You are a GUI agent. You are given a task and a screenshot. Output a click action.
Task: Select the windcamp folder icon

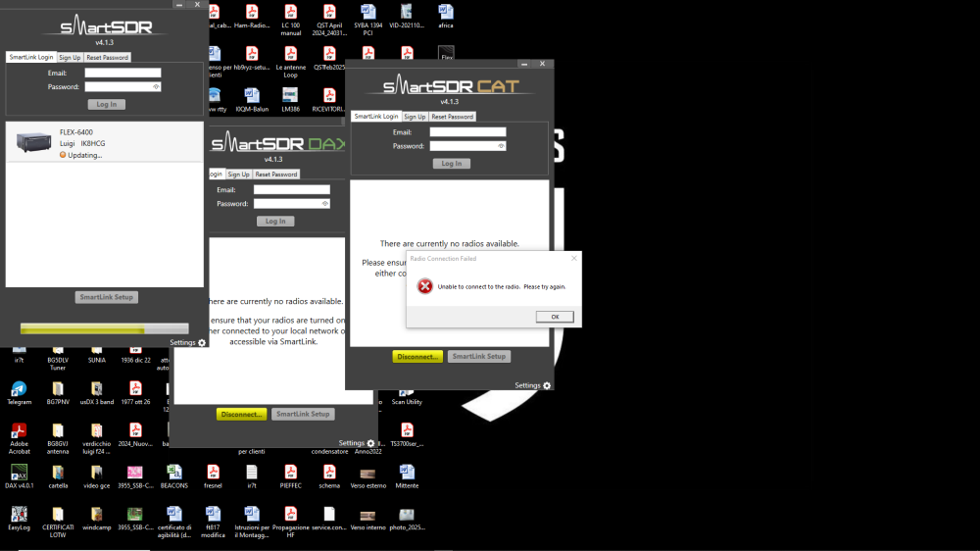click(96, 519)
